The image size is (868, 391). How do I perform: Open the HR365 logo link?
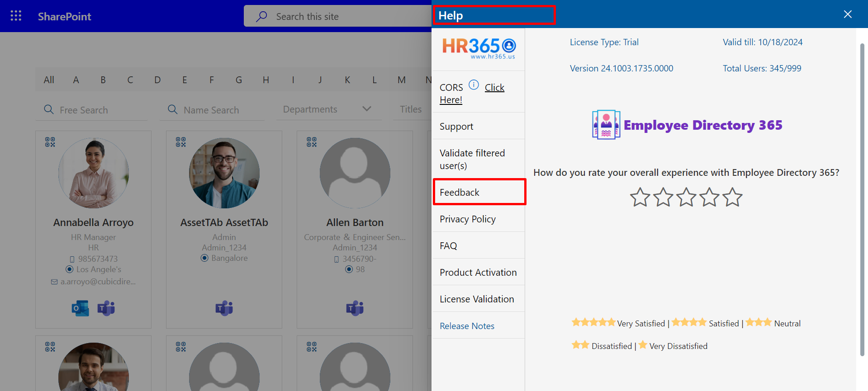479,48
